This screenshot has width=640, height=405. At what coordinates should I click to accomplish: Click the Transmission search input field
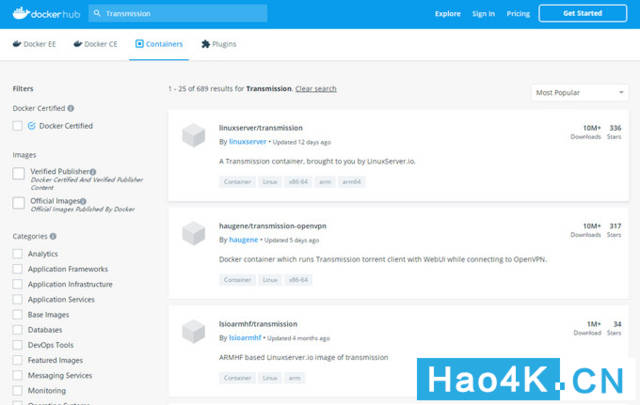click(178, 13)
